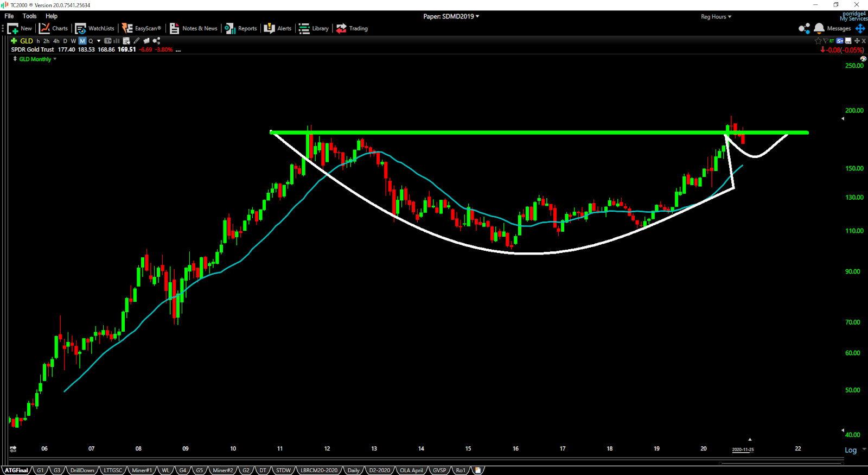Save chart with the floppy disk icon
This screenshot has height=475, width=868.
coord(848,41)
